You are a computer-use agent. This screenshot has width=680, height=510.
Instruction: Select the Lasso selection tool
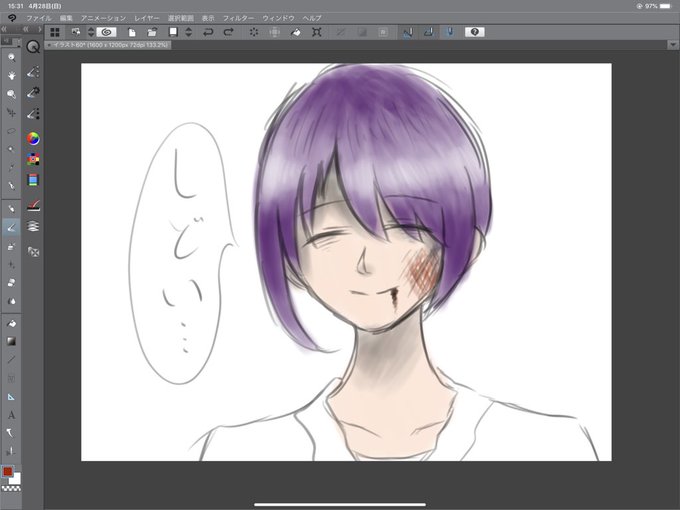click(x=11, y=131)
